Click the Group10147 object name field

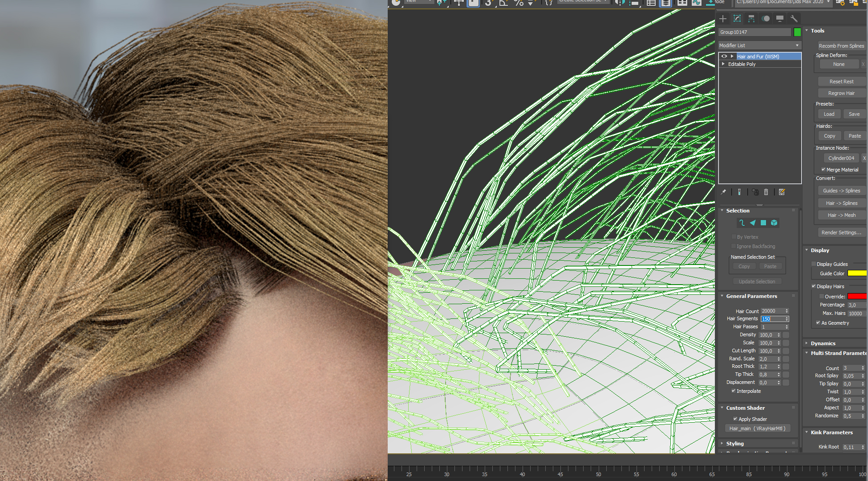pyautogui.click(x=755, y=32)
